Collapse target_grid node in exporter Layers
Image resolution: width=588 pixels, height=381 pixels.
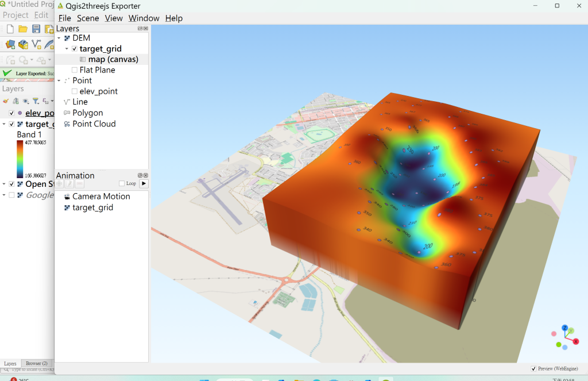tap(67, 49)
